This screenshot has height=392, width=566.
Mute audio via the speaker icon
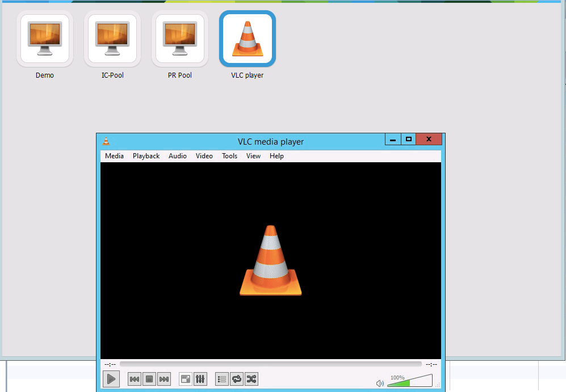click(x=380, y=383)
